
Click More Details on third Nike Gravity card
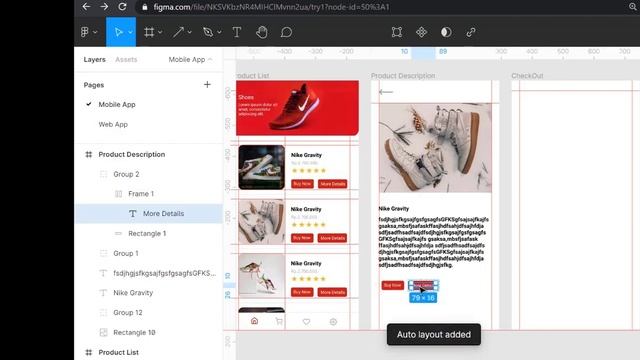[x=333, y=292]
